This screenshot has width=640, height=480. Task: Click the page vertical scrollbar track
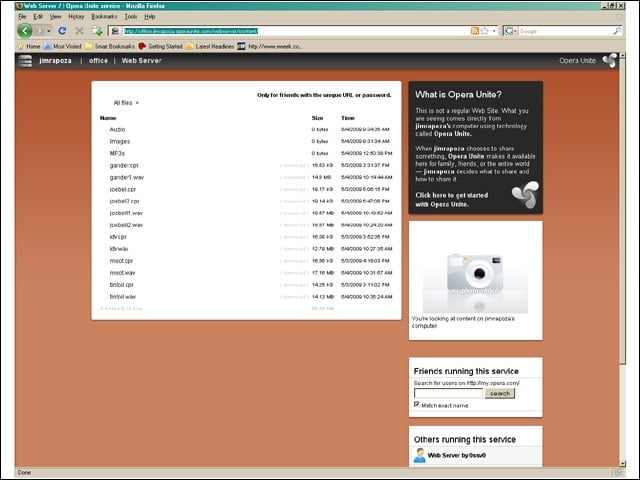(x=622, y=412)
